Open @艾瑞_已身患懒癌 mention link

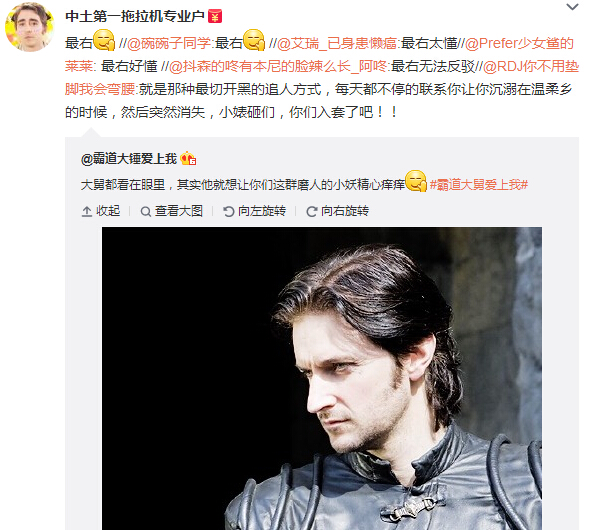(337, 44)
